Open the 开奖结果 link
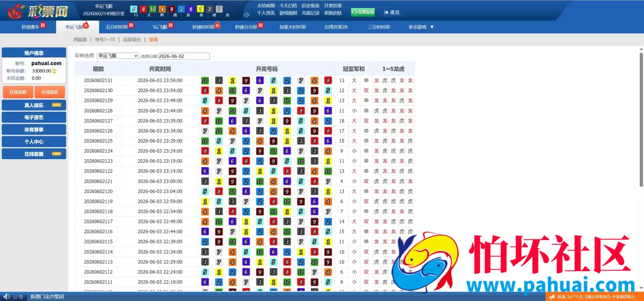Screen dimensions: 644x301 click(333, 6)
